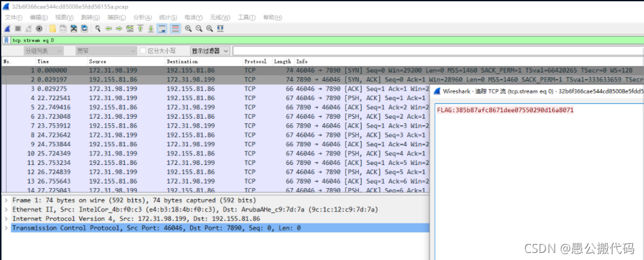
Task: Click the save capture file icon
Action: tap(64, 29)
